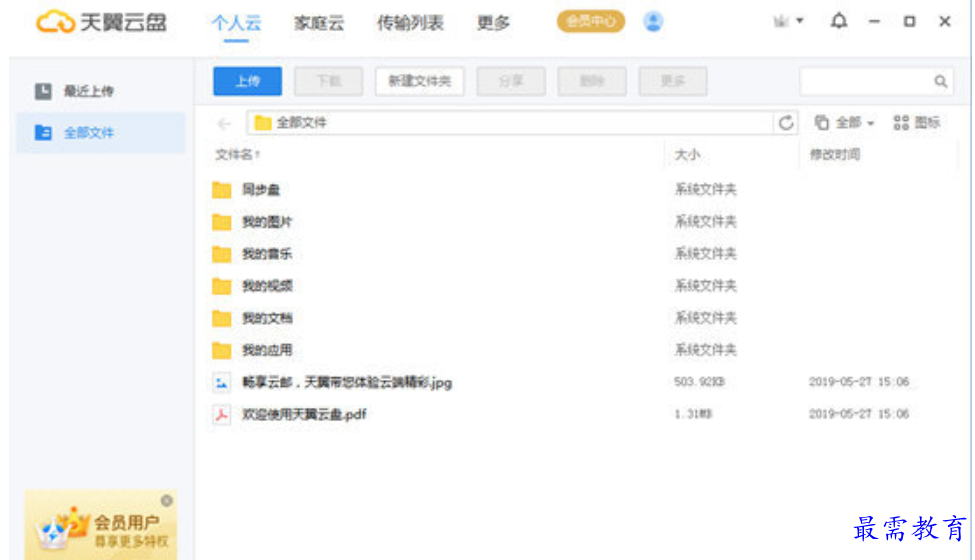
Task: Click 新建文件夹 button
Action: [x=420, y=81]
